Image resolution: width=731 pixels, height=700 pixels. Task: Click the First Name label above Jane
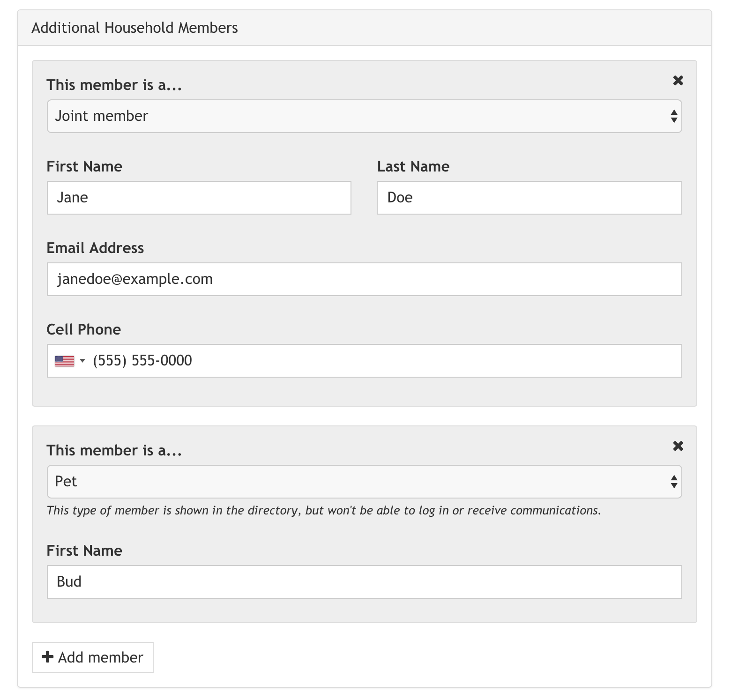84,166
